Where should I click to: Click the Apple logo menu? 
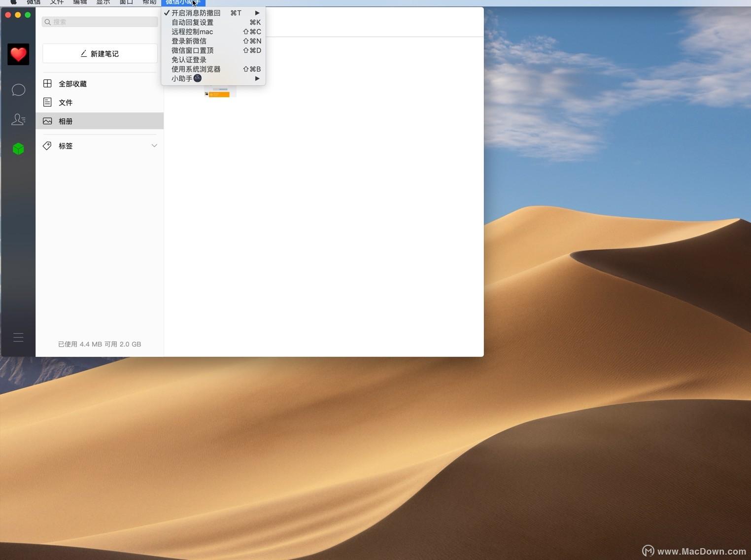13,2
